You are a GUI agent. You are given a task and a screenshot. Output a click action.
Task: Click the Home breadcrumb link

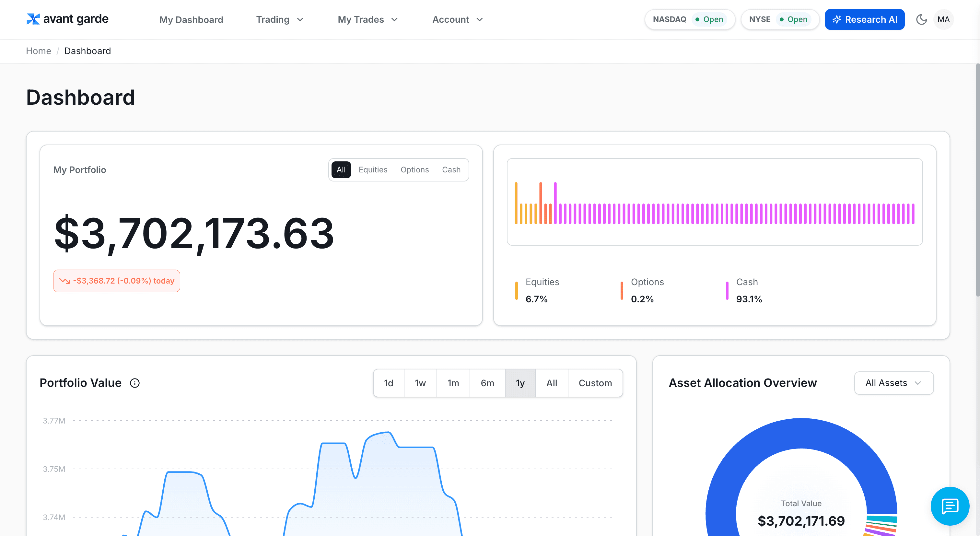(x=39, y=51)
